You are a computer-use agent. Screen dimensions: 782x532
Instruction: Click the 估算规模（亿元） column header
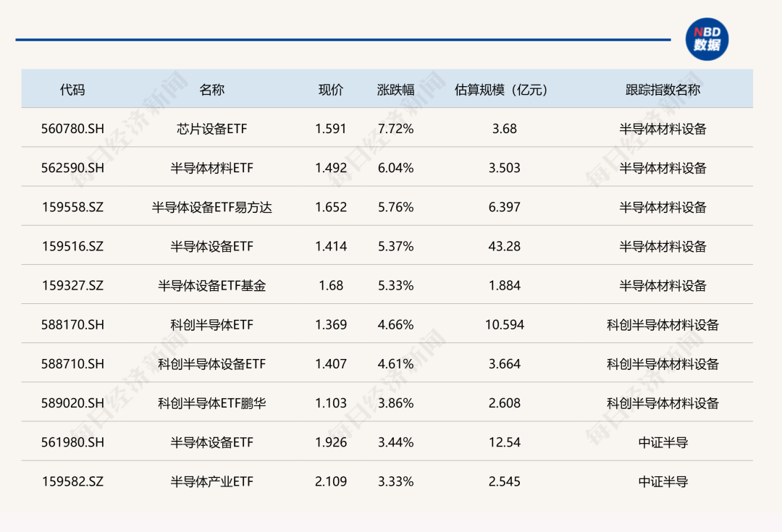click(x=501, y=90)
